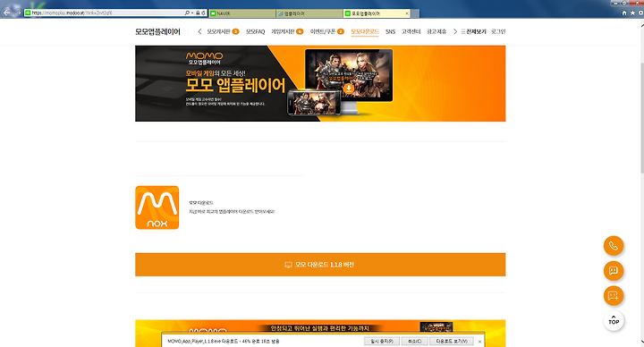Click the orange add-chat plus floating button
Image resolution: width=644 pixels, height=347 pixels.
pos(614,296)
